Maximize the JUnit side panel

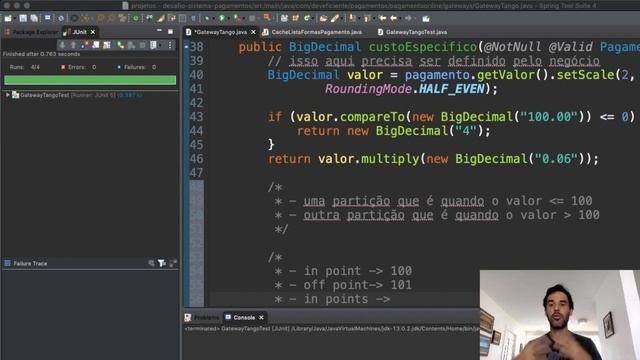coord(170,32)
